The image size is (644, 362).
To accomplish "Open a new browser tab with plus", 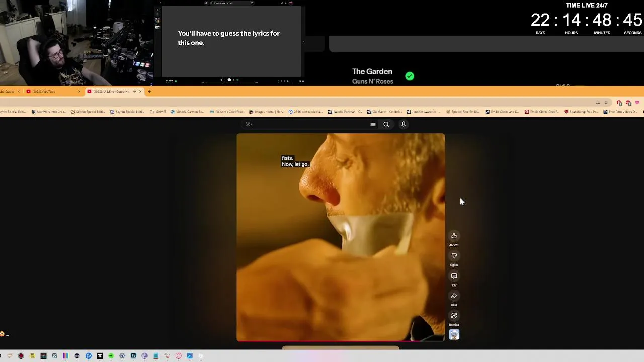I will pos(149,91).
